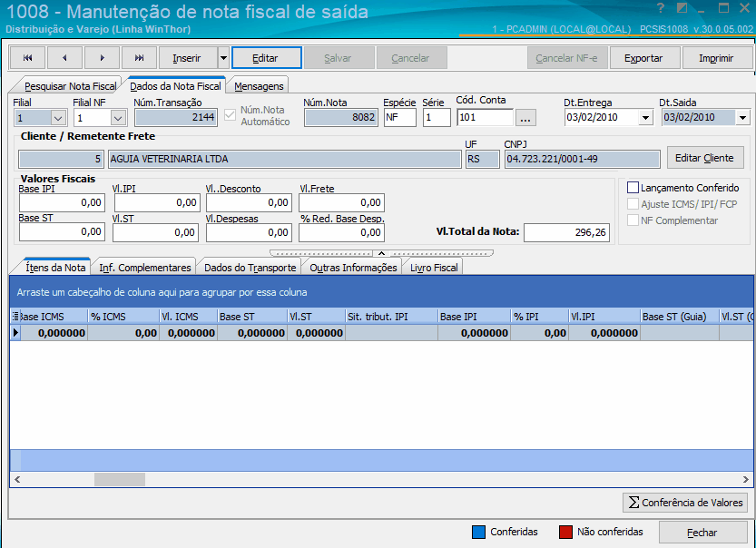Viewport: 756px width, 548px height.
Task: Click the Núm.Nota field showing 8082
Action: [x=341, y=118]
